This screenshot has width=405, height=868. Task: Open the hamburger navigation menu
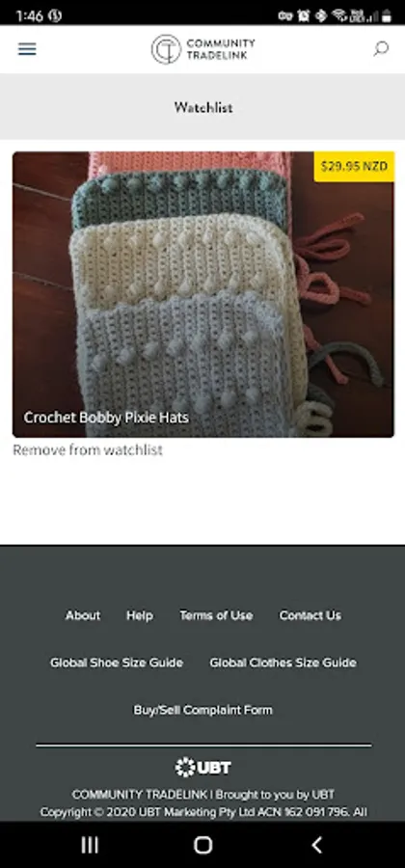coord(27,49)
